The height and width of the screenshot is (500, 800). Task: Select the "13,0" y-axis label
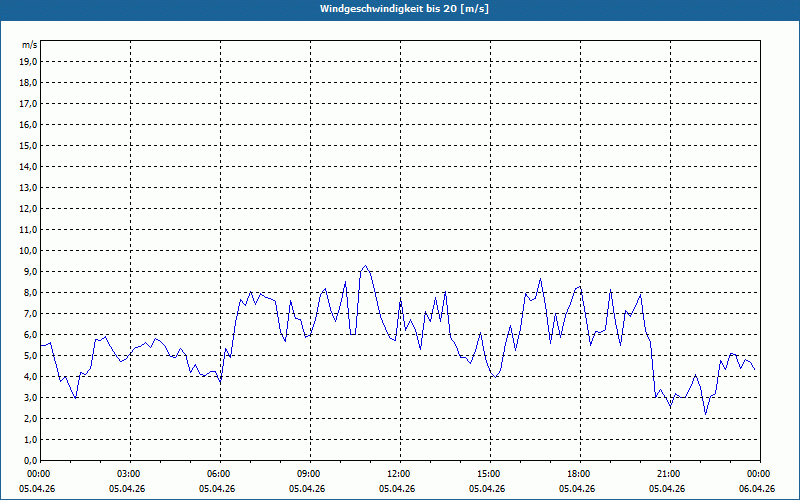pyautogui.click(x=28, y=187)
